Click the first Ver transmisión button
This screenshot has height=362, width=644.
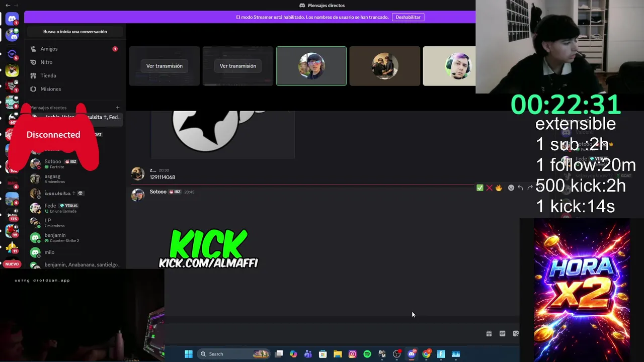[165, 66]
